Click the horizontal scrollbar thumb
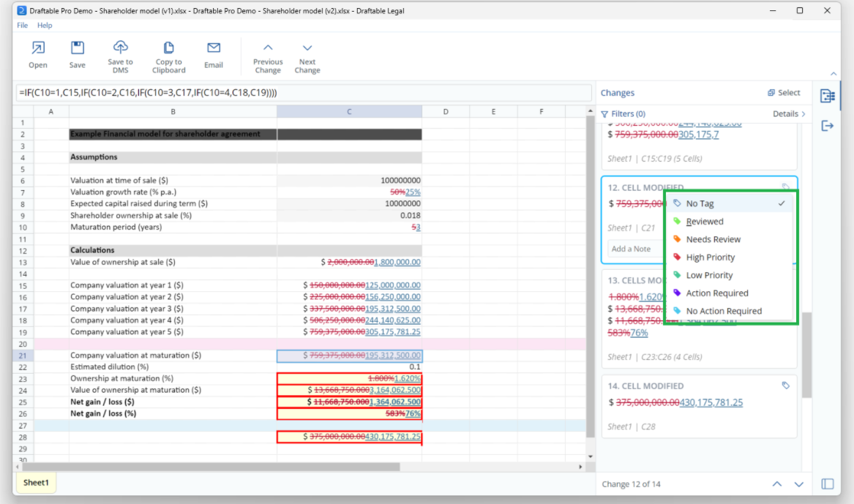 click(211, 467)
